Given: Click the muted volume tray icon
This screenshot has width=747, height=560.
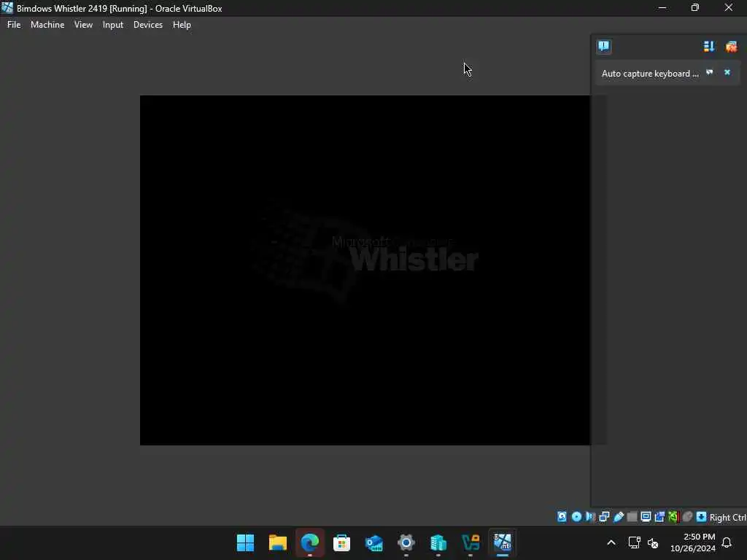Looking at the screenshot, I should (653, 542).
